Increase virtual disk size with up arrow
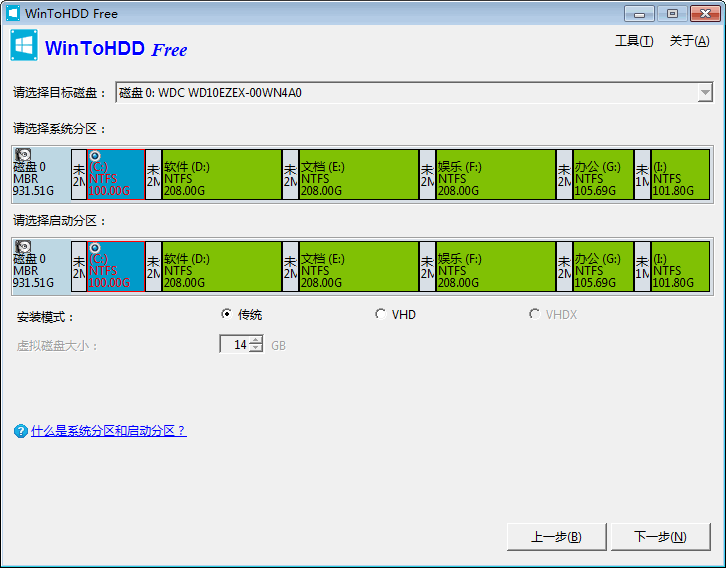The image size is (726, 568). point(257,340)
